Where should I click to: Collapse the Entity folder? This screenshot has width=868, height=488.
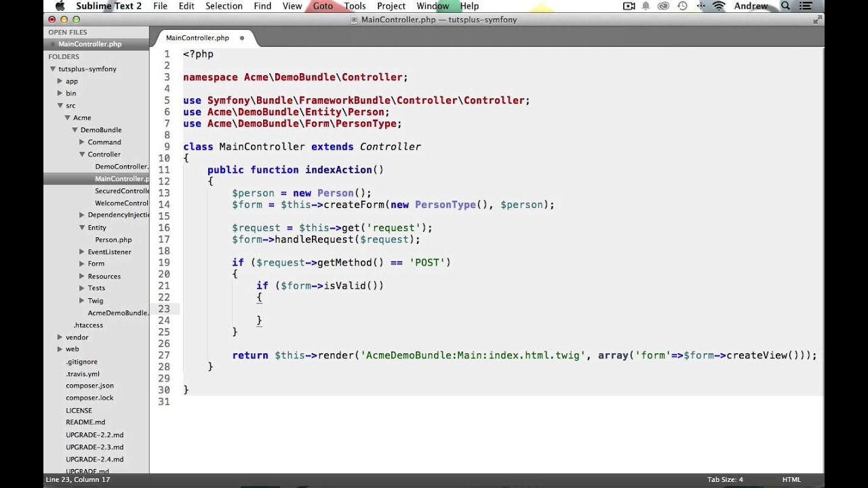[x=81, y=228]
